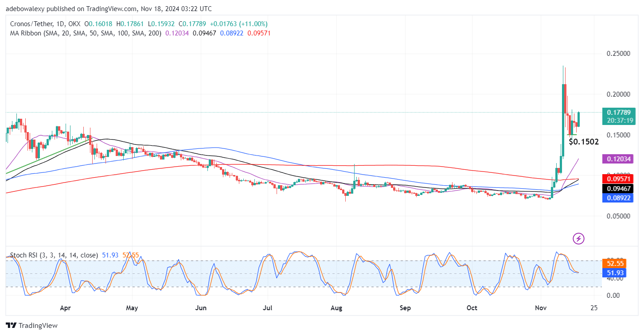Click the current price label 0.17789
Viewport: 644px width, 335px height.
(x=619, y=112)
